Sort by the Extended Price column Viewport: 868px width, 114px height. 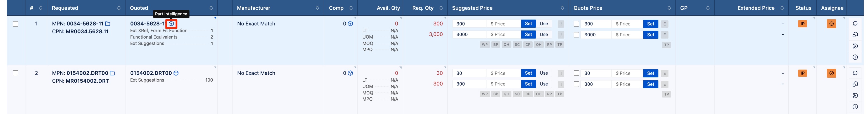(x=782, y=8)
